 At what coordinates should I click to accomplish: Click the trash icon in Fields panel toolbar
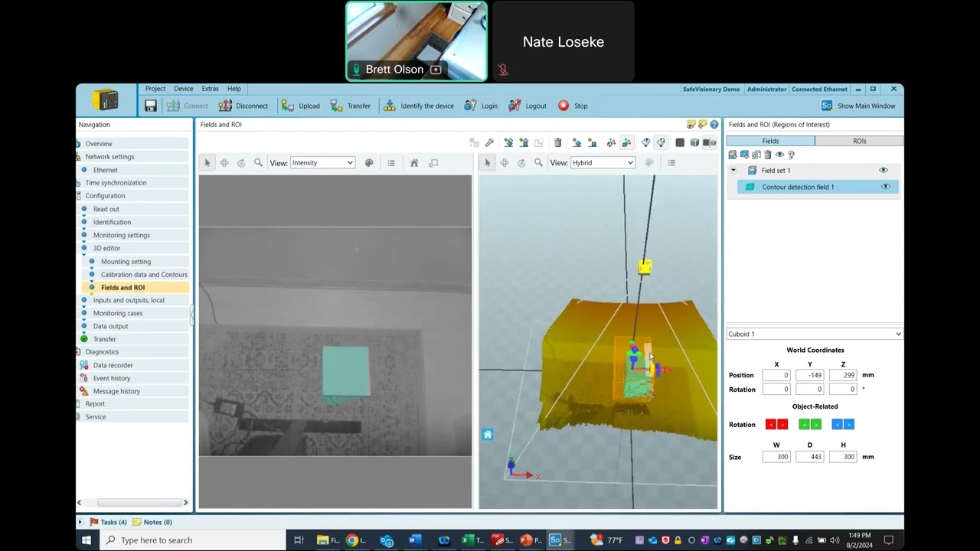tap(768, 155)
